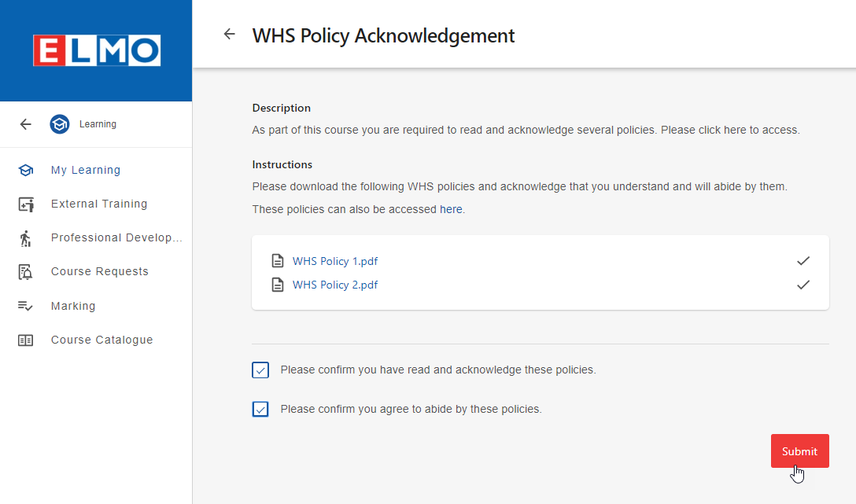Click the 'As part of this course' description text
This screenshot has width=856, height=504.
tap(526, 130)
